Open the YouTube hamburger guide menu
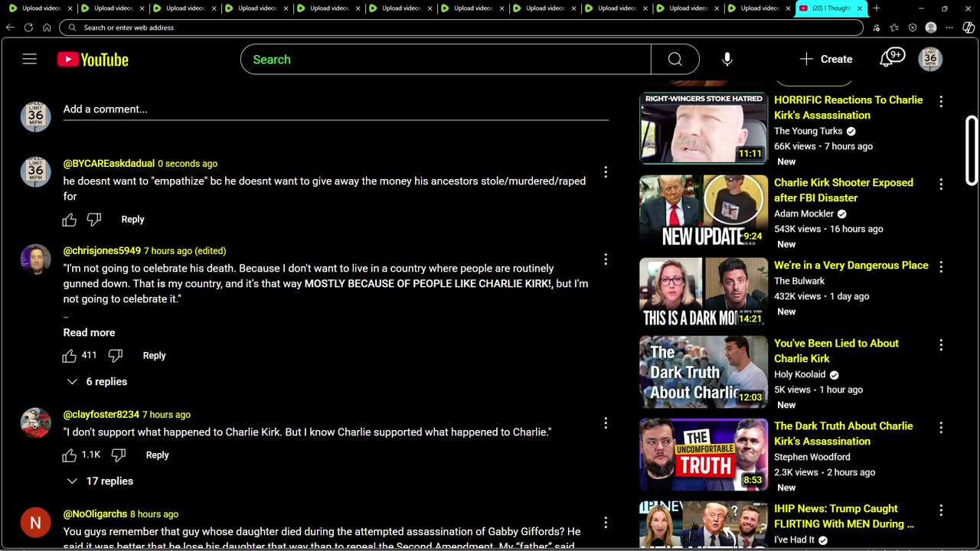 pyautogui.click(x=30, y=59)
